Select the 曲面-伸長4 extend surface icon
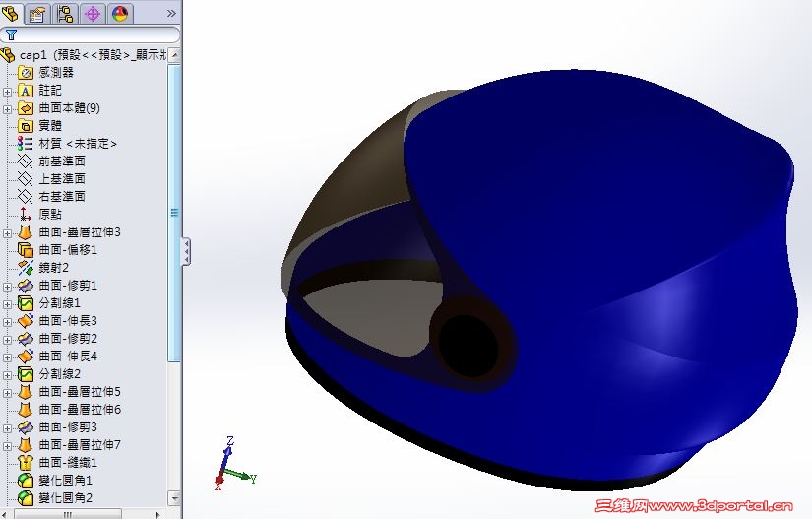 tap(26, 356)
